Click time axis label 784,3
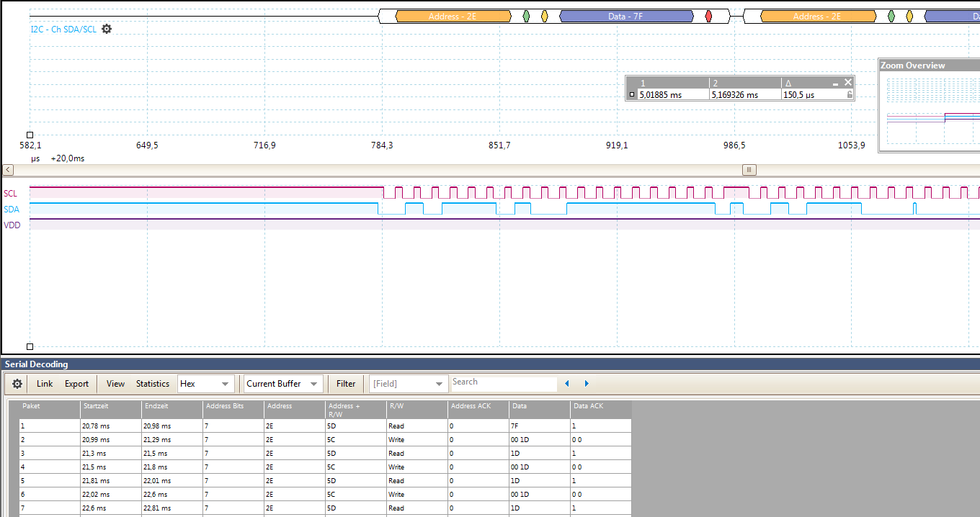980x517 pixels. [x=382, y=145]
